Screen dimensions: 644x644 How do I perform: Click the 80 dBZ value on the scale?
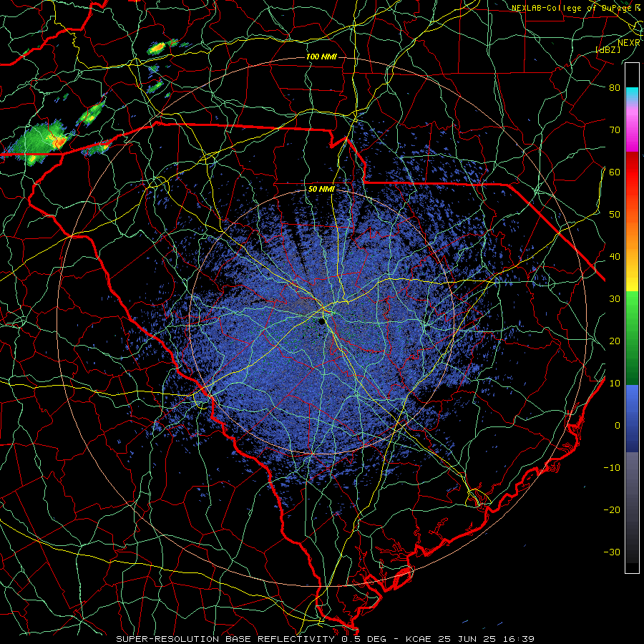[x=615, y=87]
